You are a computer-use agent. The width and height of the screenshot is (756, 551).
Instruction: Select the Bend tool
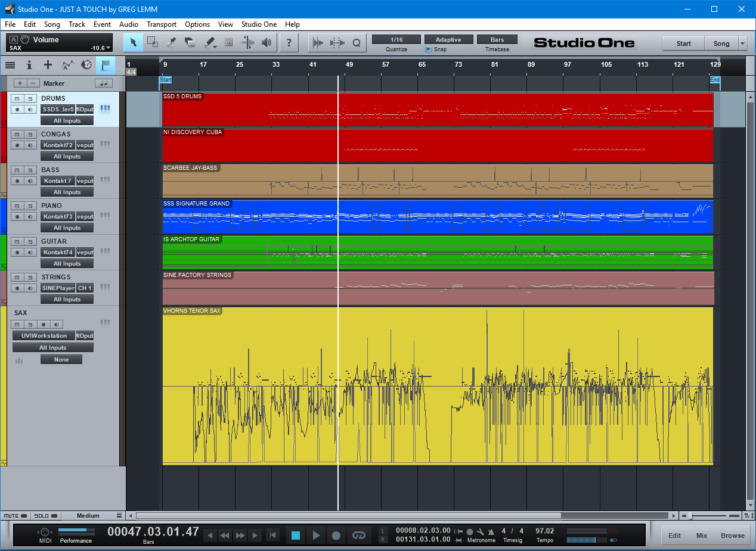(247, 42)
